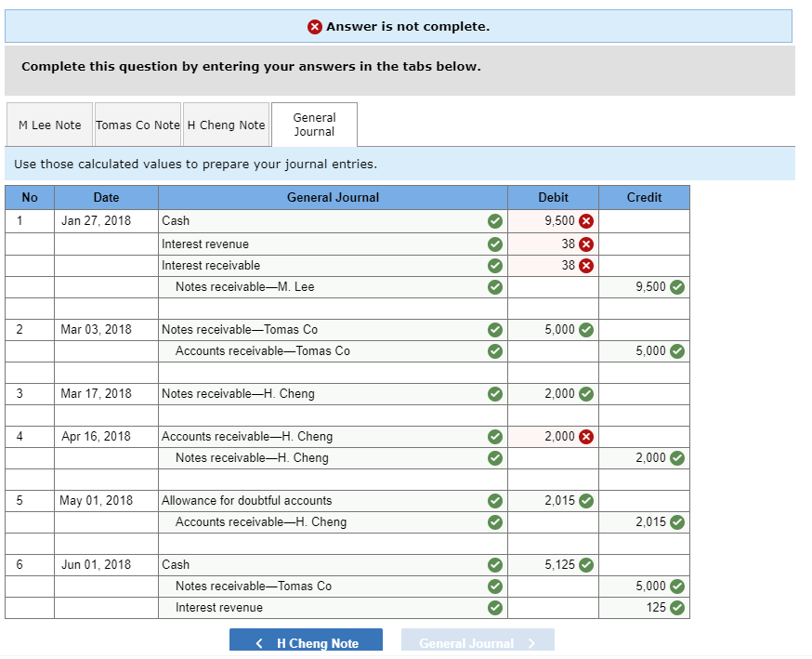Open the account cell 'Interest receivable'
Viewport: 812px width, 659px height.
[x=333, y=266]
